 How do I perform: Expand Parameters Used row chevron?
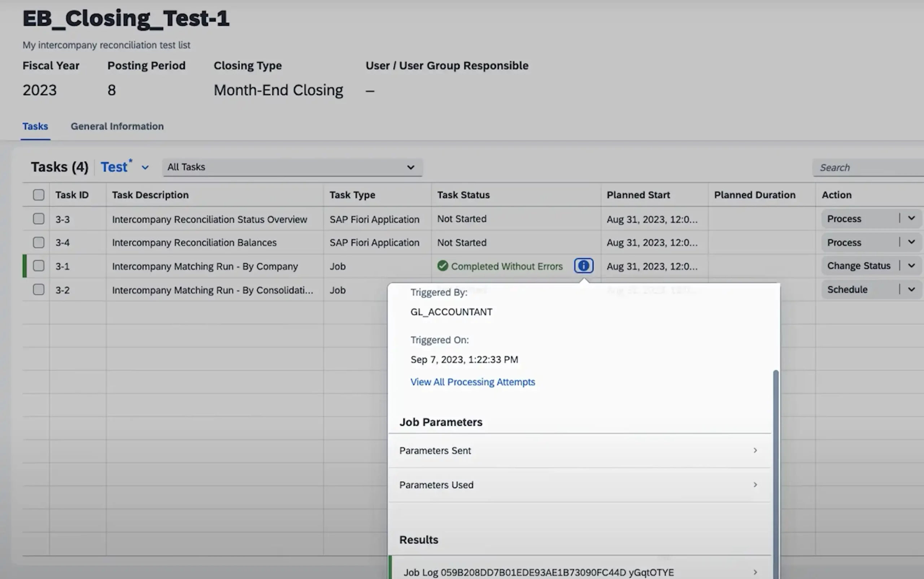point(755,485)
